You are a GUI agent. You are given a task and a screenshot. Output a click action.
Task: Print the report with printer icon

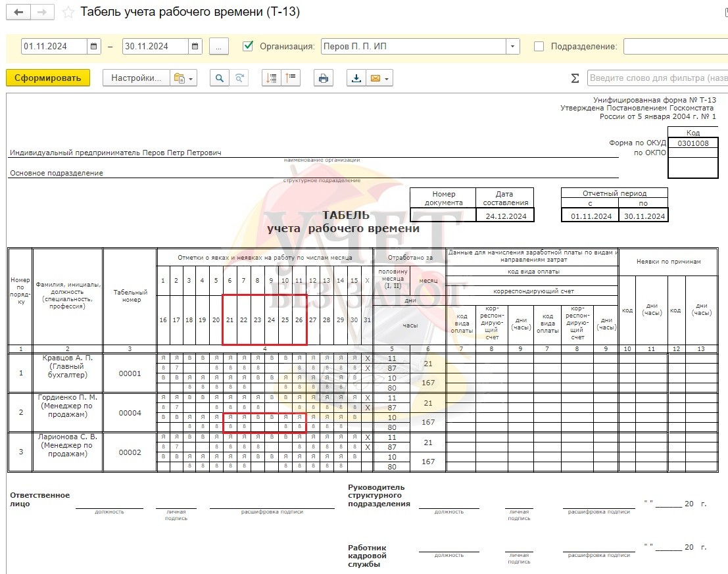[323, 78]
